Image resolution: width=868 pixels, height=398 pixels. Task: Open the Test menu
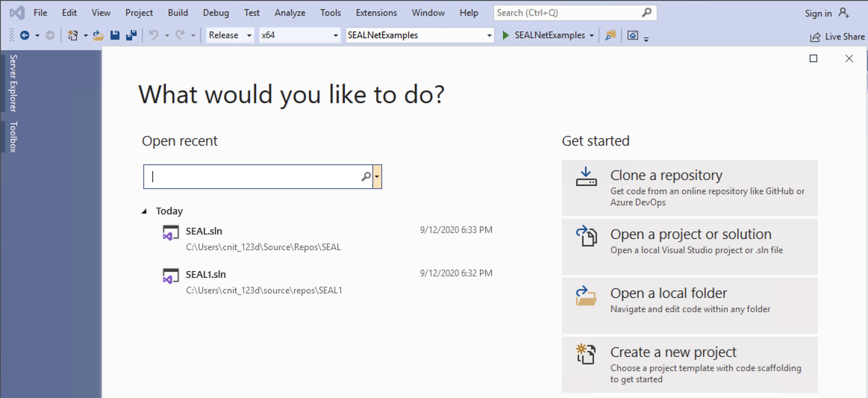[x=252, y=12]
